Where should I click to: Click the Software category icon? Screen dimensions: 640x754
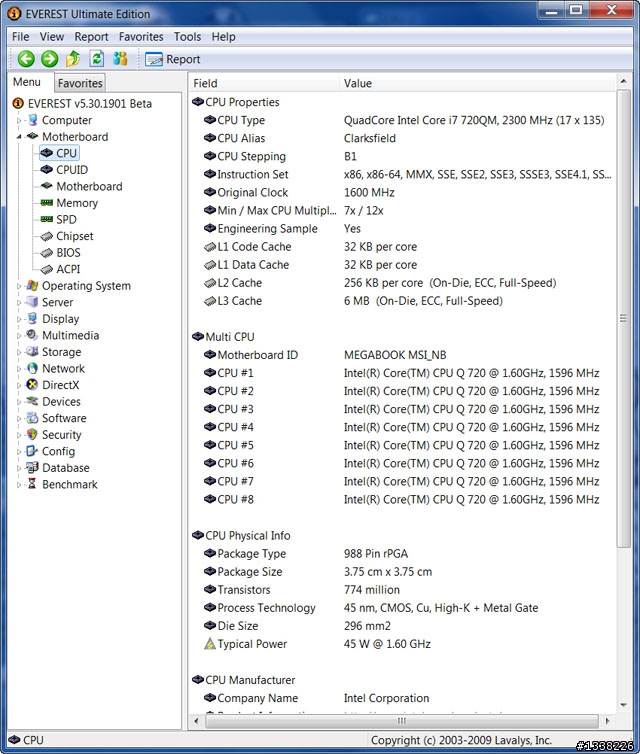32,418
